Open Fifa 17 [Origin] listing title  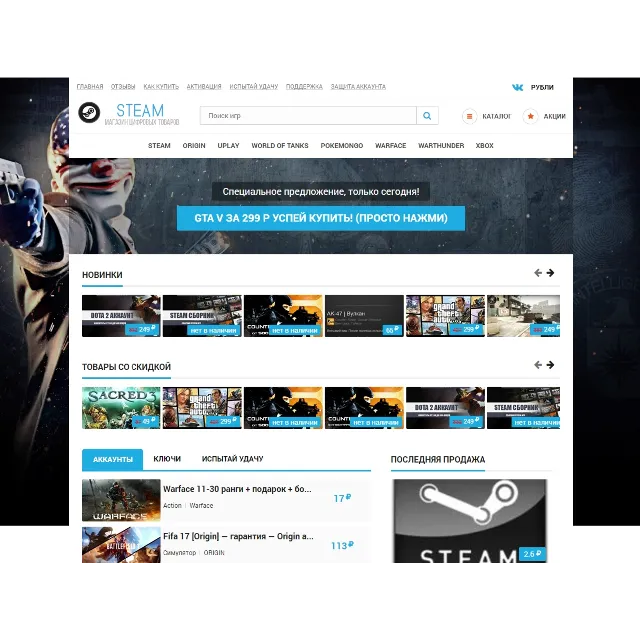[x=238, y=536]
